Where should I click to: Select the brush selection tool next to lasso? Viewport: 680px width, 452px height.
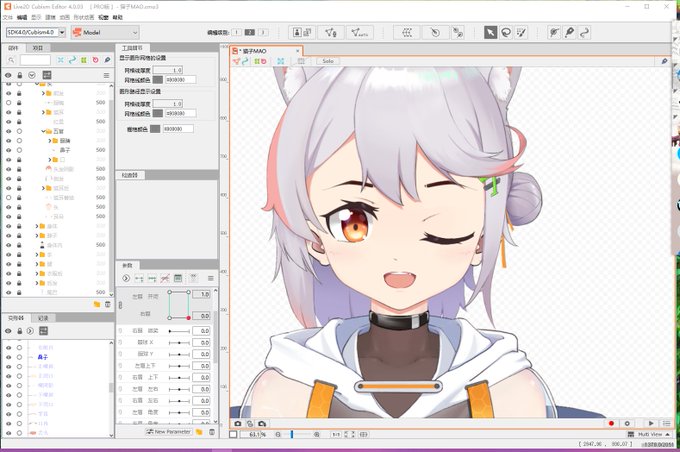pos(521,33)
